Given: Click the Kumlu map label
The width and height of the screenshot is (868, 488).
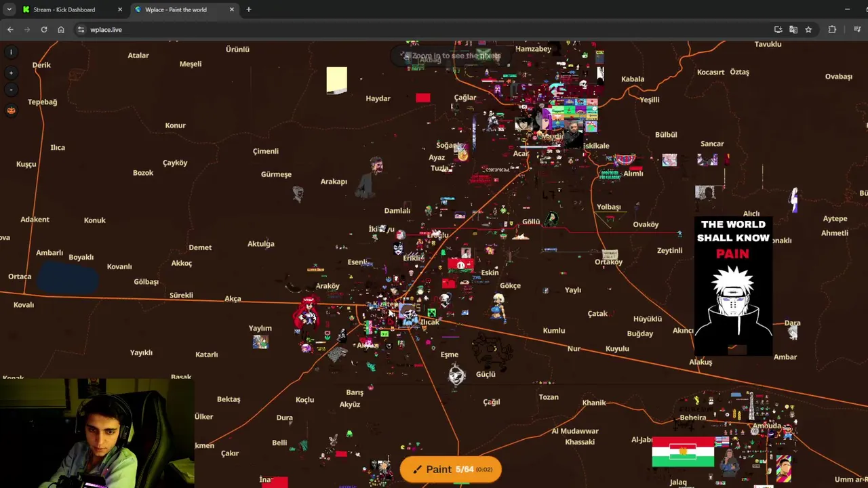Looking at the screenshot, I should tap(554, 331).
